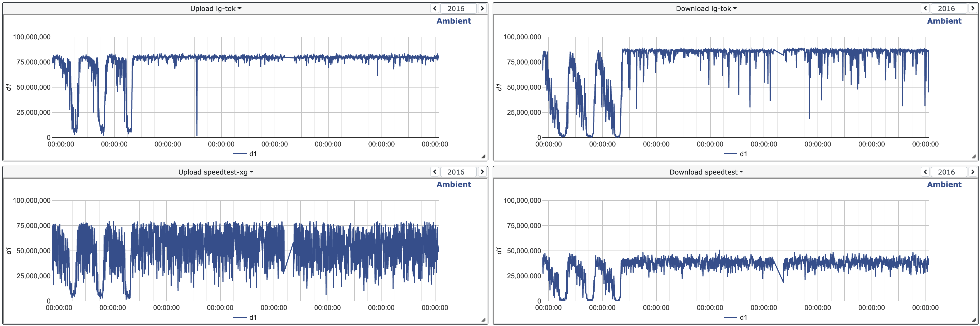Go to previous year in Upload speedtest-xg panel
Viewport: 980px width, 326px height.
tap(435, 172)
